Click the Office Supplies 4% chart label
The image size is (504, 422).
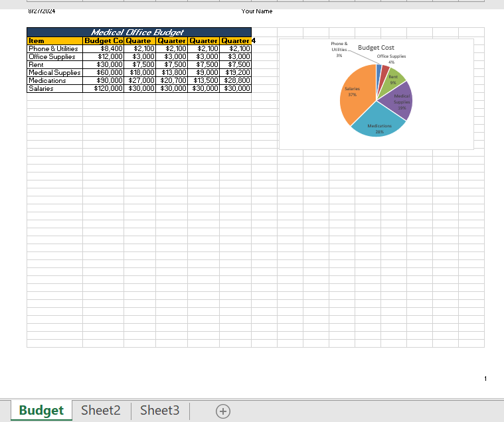pos(391,59)
